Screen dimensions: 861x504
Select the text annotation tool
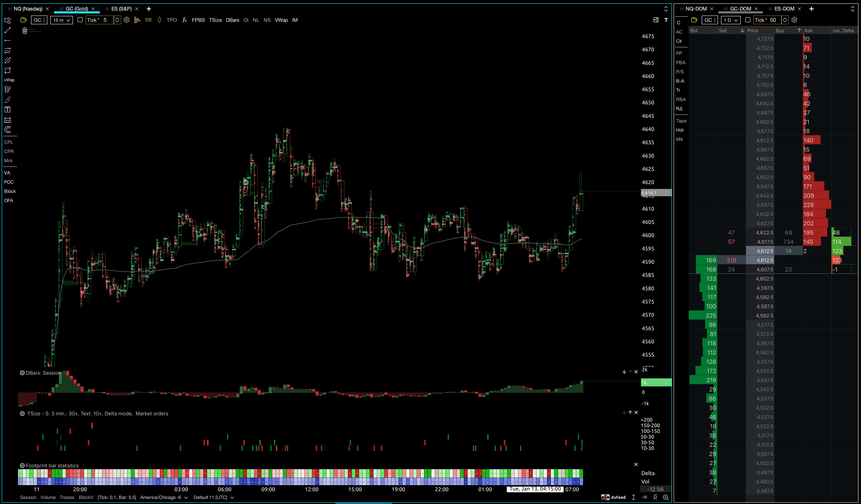tap(8, 109)
